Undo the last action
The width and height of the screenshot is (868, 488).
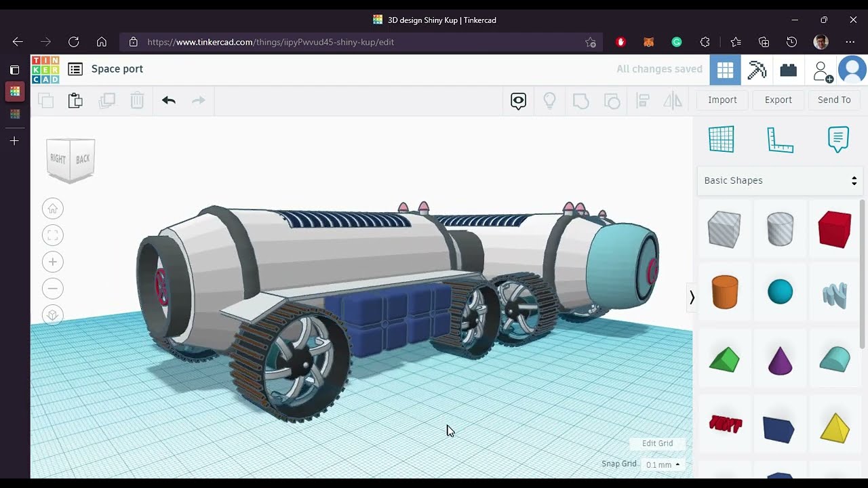pos(169,100)
